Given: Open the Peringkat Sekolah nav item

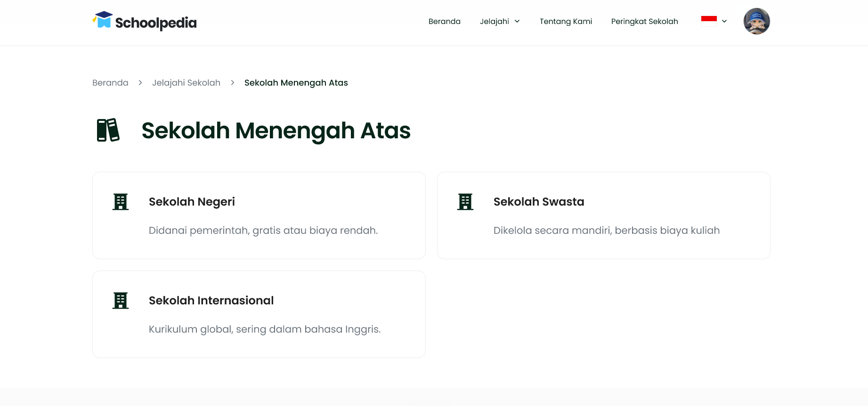Looking at the screenshot, I should point(644,21).
